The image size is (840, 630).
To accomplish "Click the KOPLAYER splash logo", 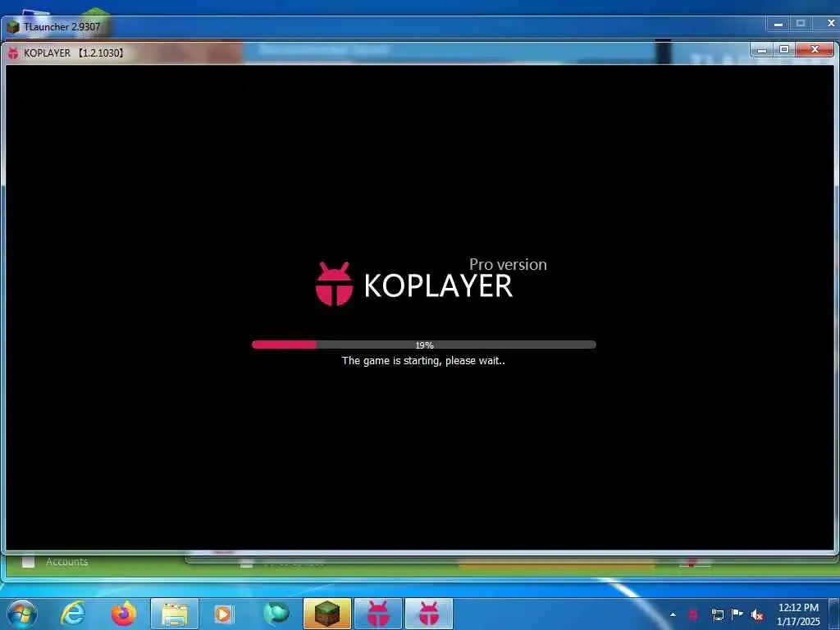I will point(413,284).
